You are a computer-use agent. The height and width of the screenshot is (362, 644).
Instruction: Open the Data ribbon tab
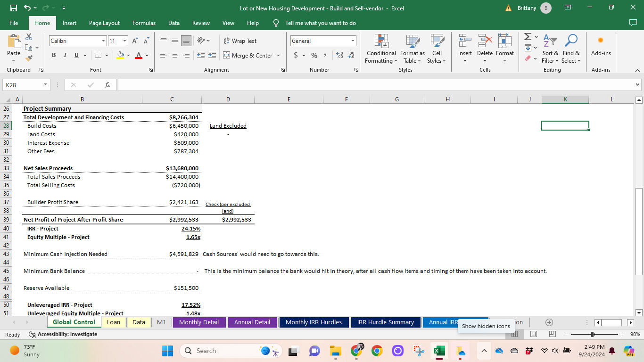173,23
